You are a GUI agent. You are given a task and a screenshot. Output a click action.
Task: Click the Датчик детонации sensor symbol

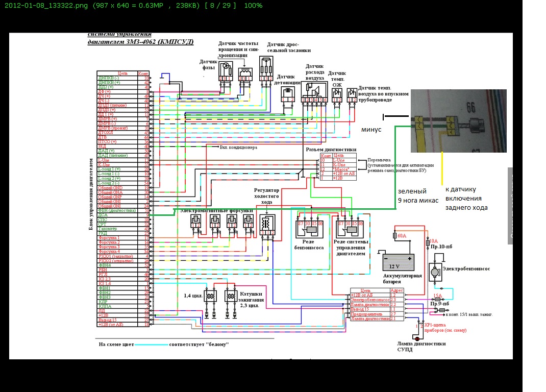coord(288,94)
